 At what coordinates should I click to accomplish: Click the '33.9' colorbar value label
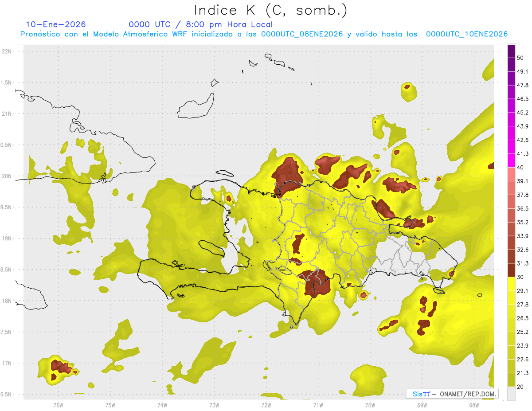523,236
